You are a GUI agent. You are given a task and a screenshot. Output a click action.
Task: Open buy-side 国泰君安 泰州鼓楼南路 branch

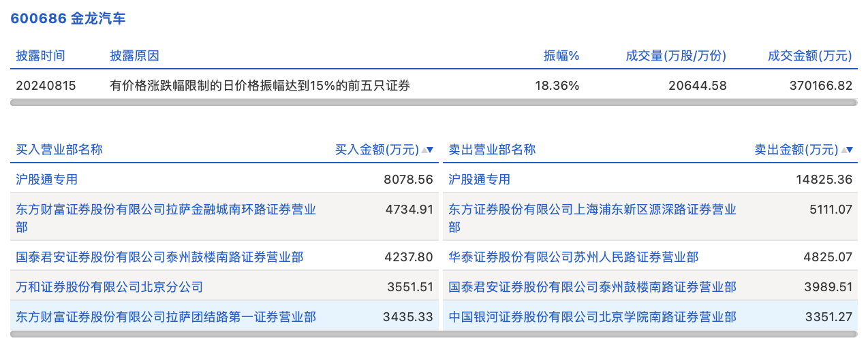[160, 257]
